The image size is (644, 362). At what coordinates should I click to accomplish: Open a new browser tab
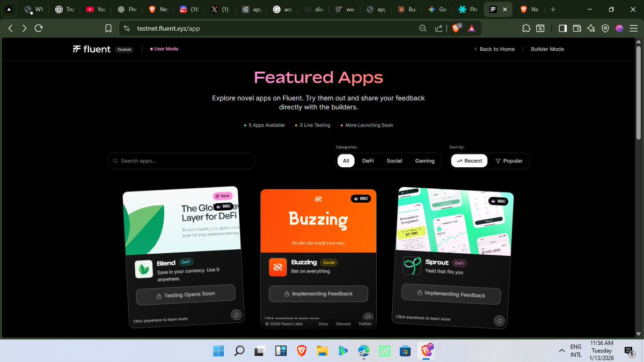[x=553, y=10]
